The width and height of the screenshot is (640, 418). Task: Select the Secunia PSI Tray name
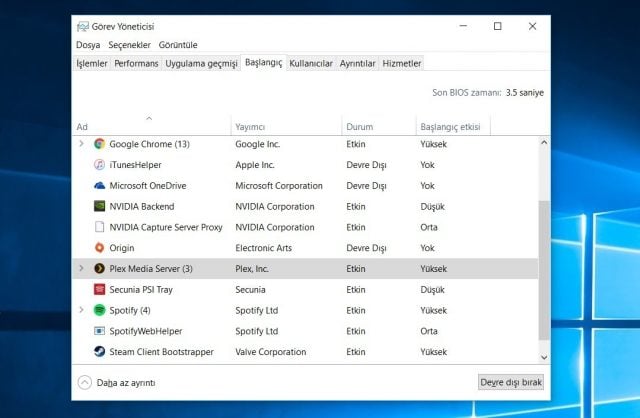[141, 290]
